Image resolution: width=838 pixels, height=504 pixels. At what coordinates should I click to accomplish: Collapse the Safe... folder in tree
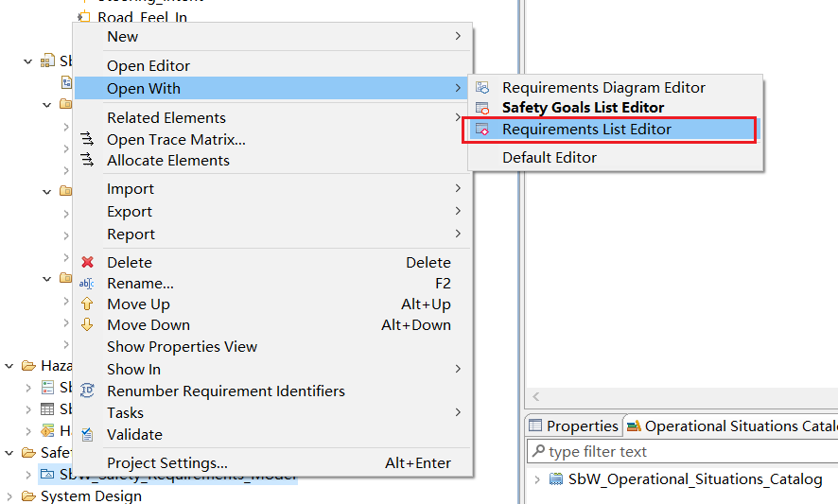point(9,453)
